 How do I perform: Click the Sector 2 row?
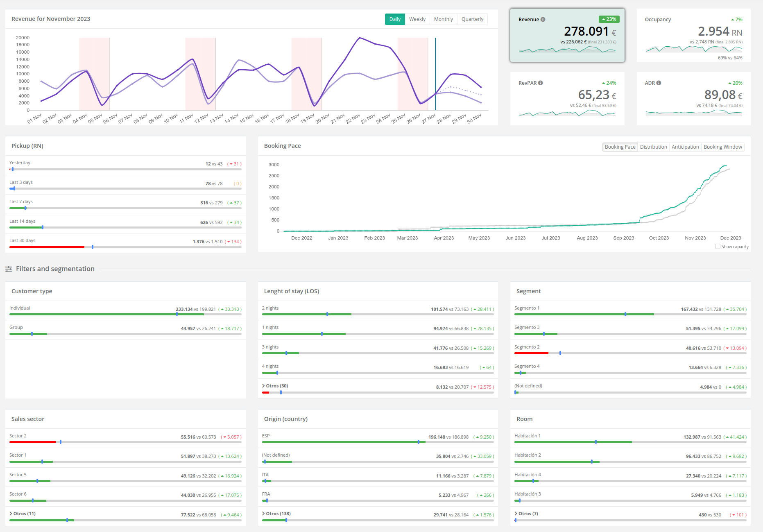pyautogui.click(x=125, y=438)
